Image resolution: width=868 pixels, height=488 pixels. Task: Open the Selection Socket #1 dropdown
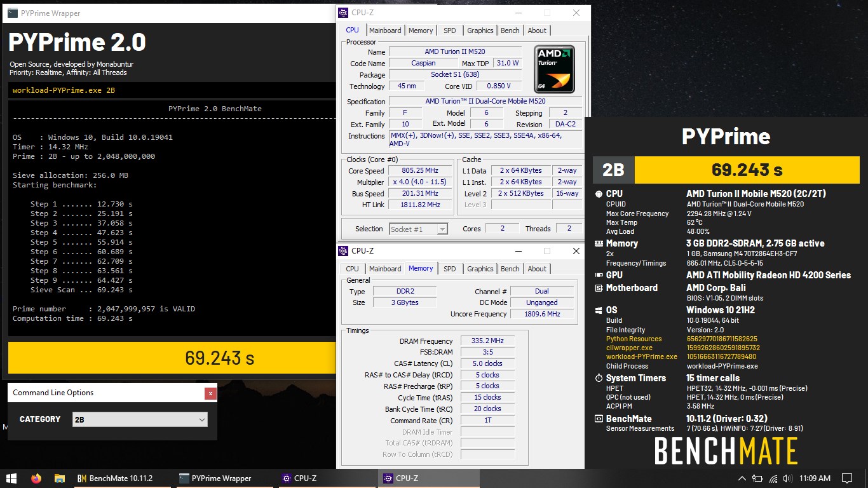pos(418,229)
